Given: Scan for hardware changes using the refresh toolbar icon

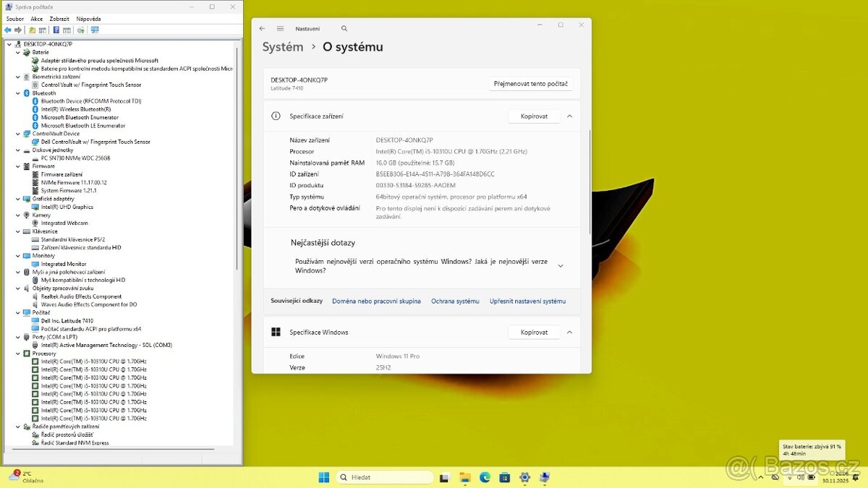Looking at the screenshot, I should 82,30.
